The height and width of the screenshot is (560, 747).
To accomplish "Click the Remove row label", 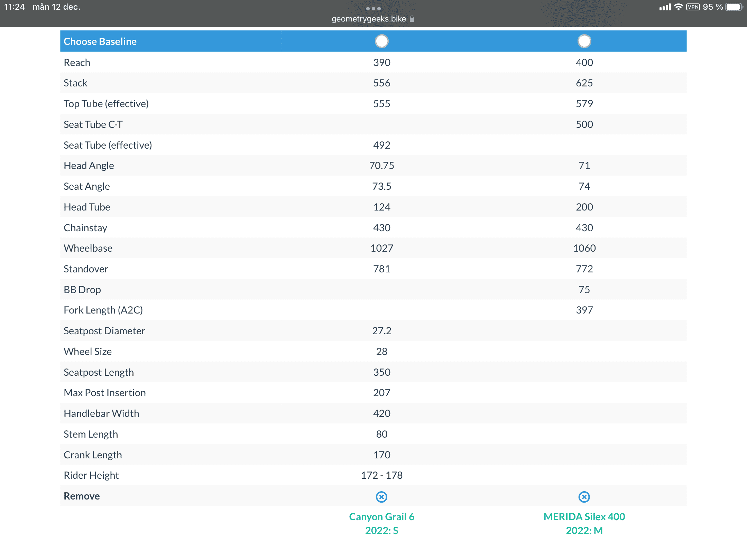I will [x=82, y=496].
